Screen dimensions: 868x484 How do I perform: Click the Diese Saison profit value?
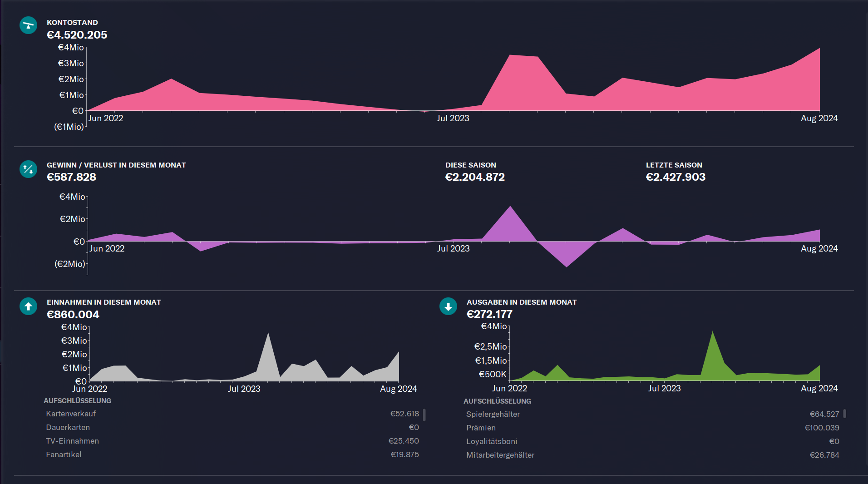[475, 177]
